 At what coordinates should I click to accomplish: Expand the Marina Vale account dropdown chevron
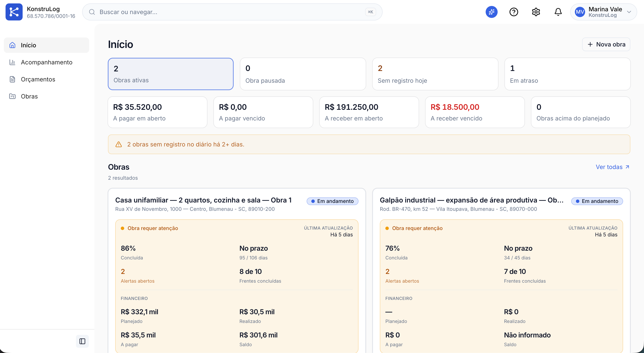[x=629, y=12]
